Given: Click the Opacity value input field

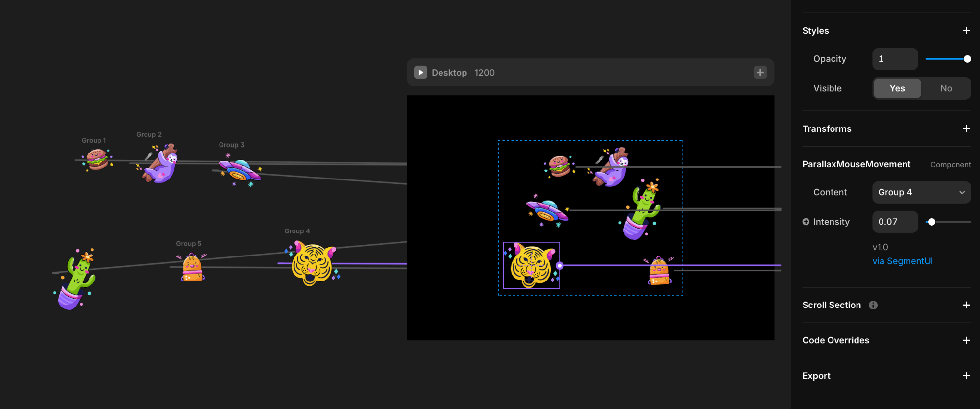Looking at the screenshot, I should pos(895,59).
